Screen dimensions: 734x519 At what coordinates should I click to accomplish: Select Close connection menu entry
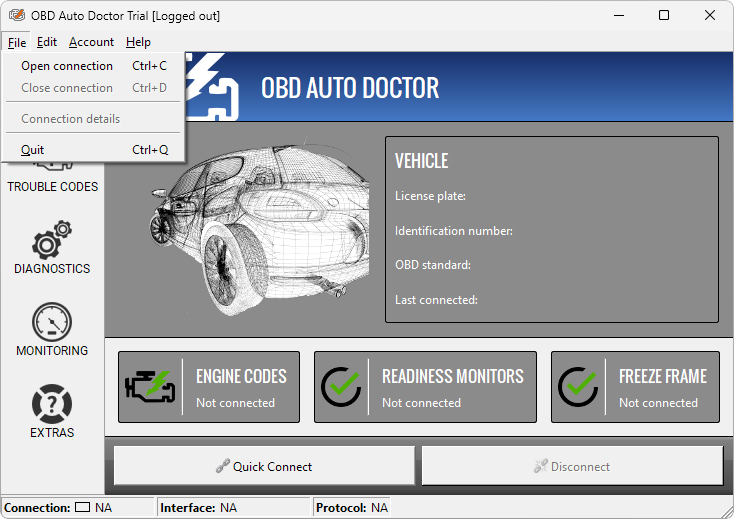pyautogui.click(x=93, y=88)
